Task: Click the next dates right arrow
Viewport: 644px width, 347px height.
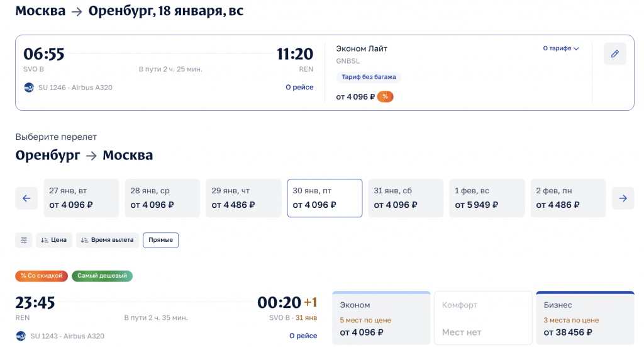Action: click(x=623, y=198)
